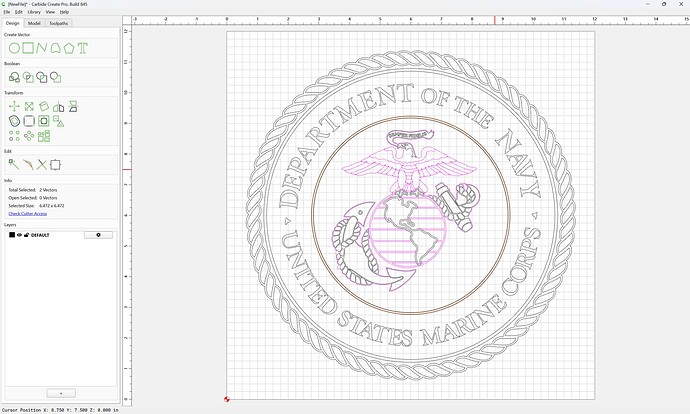The height and width of the screenshot is (414, 690).
Task: Click the Mirror horizontally transform icon
Action: 59,106
